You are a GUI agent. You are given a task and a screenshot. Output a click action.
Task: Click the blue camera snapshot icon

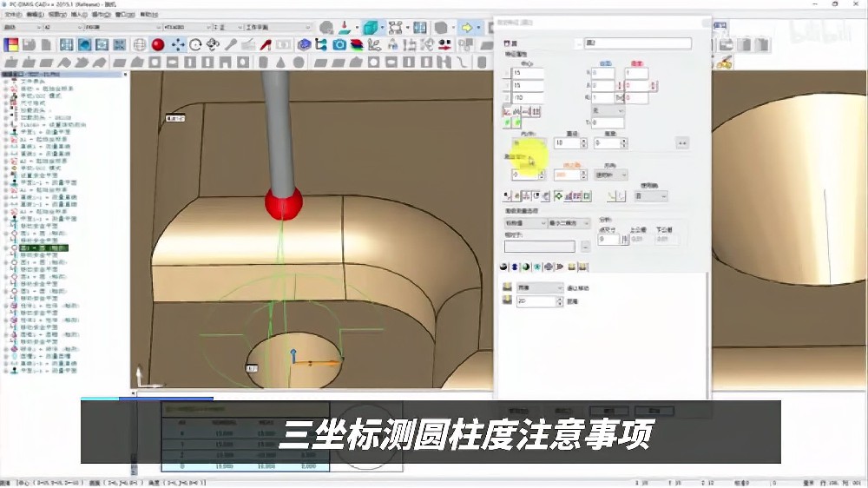(339, 45)
